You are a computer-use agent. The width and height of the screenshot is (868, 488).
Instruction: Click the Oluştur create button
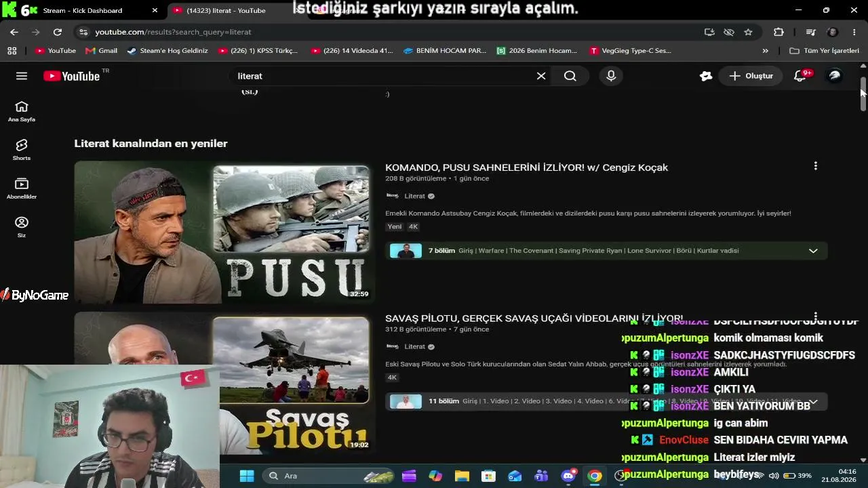click(751, 76)
